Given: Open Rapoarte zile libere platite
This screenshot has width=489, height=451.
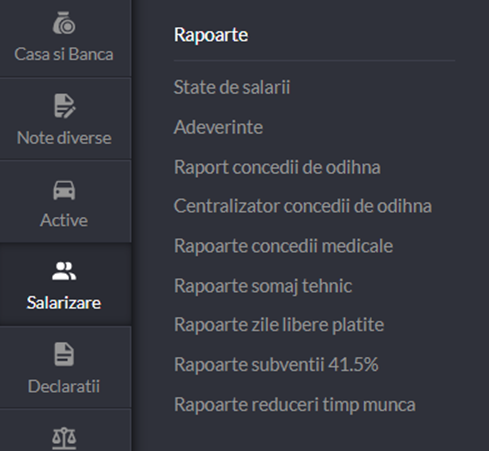Looking at the screenshot, I should click(279, 325).
